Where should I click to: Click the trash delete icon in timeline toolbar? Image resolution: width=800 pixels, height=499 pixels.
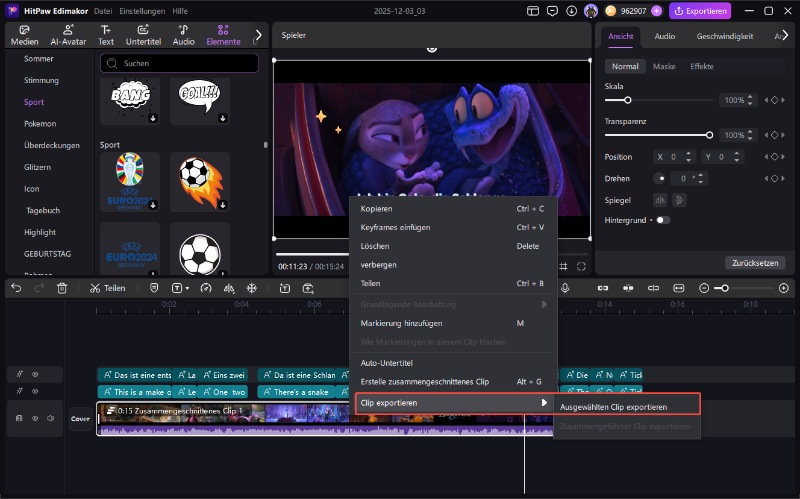point(62,288)
